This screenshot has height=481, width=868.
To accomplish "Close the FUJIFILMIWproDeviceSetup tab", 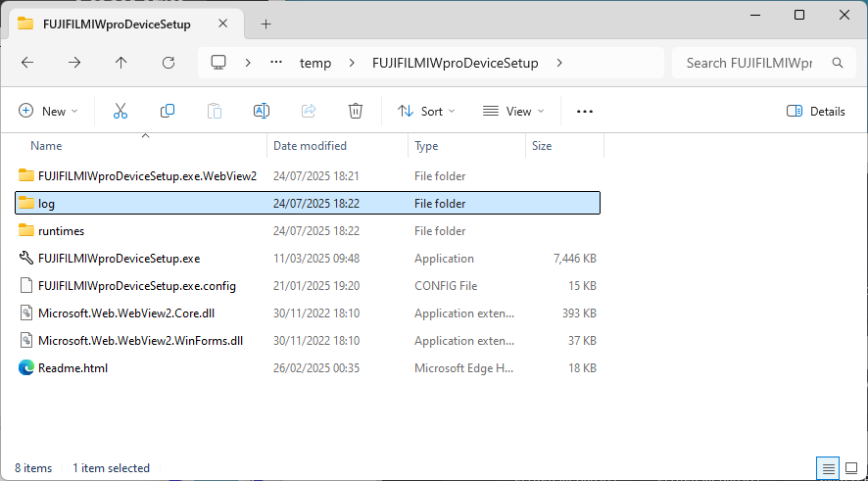I will 222,24.
